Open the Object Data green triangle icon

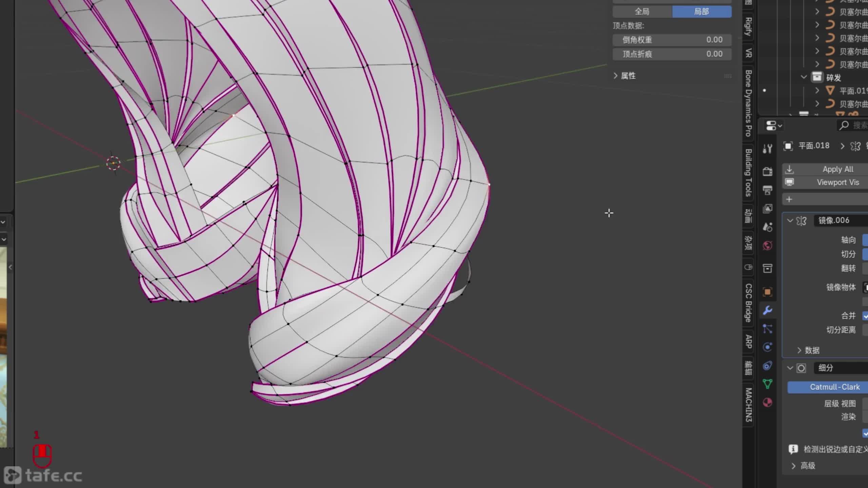[768, 384]
